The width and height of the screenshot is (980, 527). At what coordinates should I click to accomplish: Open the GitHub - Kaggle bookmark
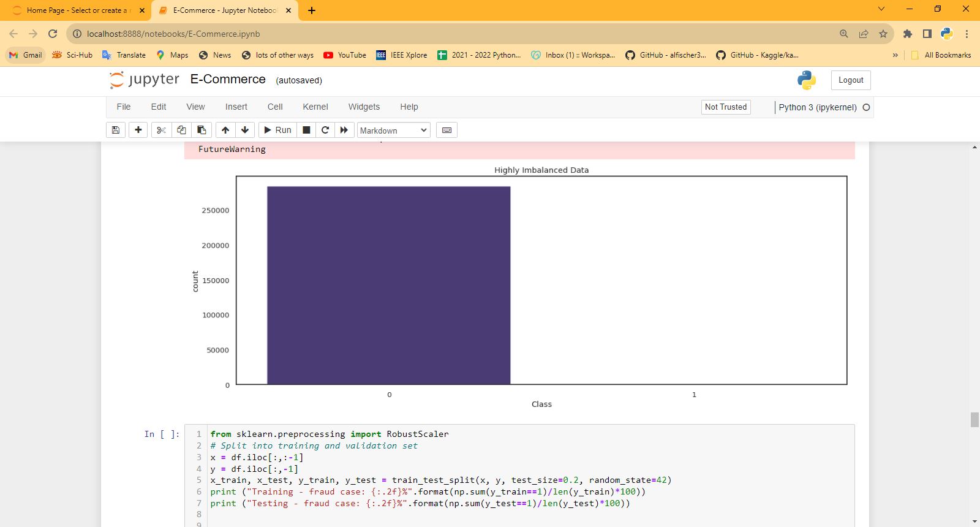(x=758, y=55)
